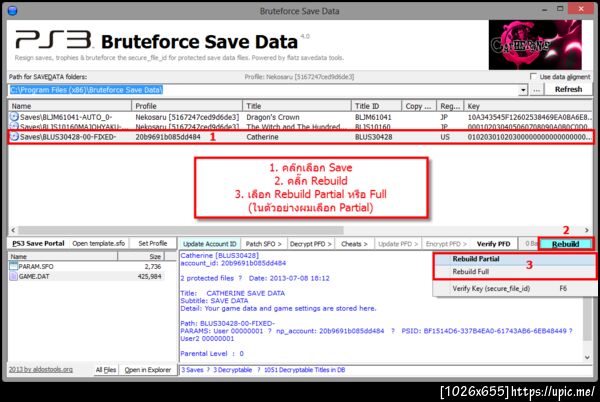Click the Set Profile button
Viewport: 600px width, 402px height.
click(153, 243)
